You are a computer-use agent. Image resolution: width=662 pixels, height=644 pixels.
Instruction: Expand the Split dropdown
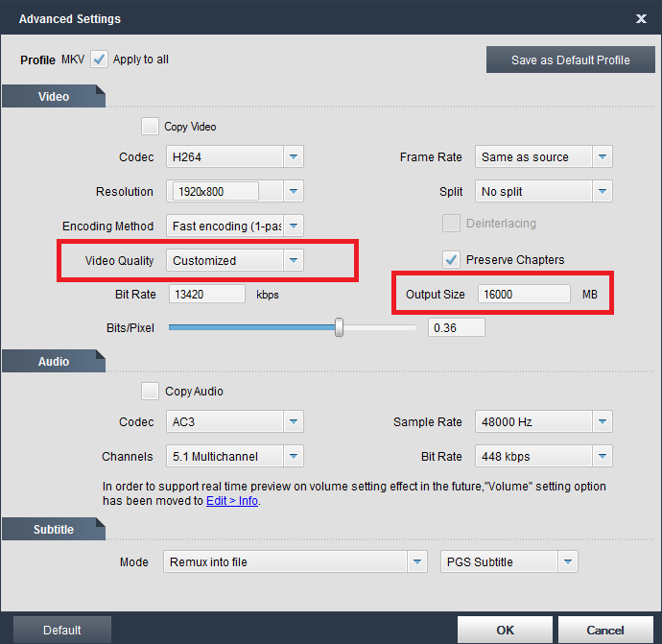coord(603,192)
